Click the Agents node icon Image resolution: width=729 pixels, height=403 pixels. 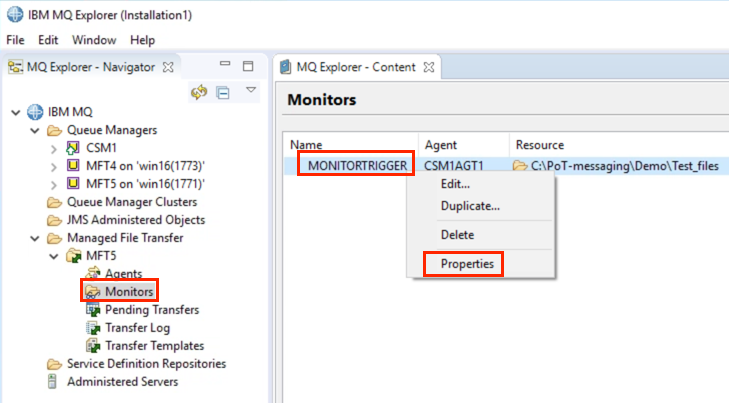coord(93,273)
